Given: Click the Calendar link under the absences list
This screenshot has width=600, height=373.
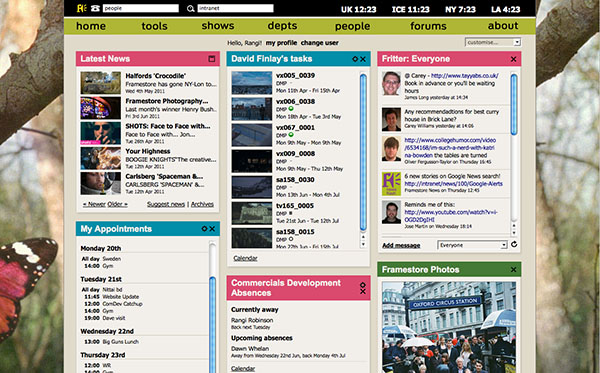Looking at the screenshot, I should click(x=243, y=368).
